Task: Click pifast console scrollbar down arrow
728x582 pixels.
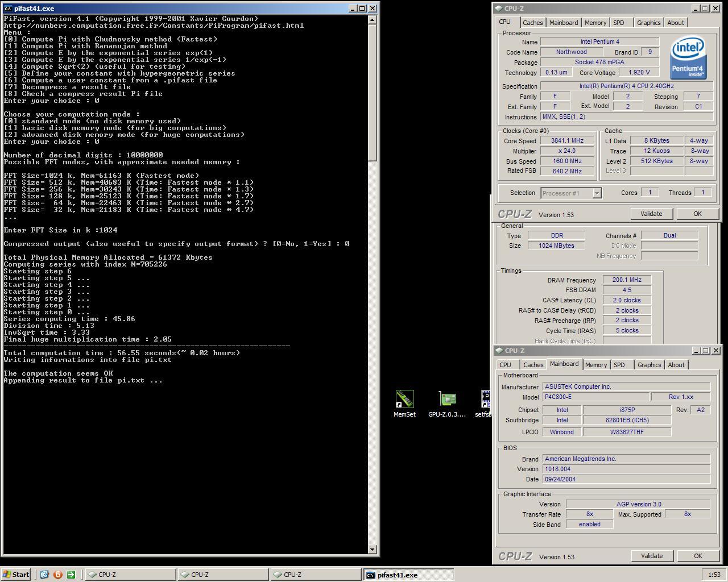Action: point(373,549)
